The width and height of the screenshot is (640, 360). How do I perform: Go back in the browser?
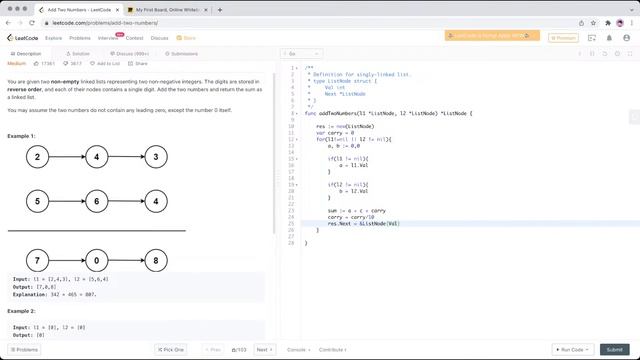tap(9, 23)
